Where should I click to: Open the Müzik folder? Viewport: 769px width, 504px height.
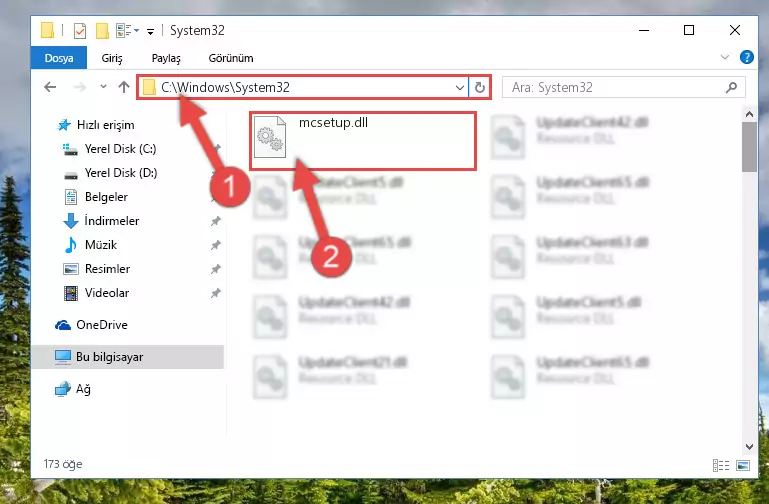tap(101, 245)
